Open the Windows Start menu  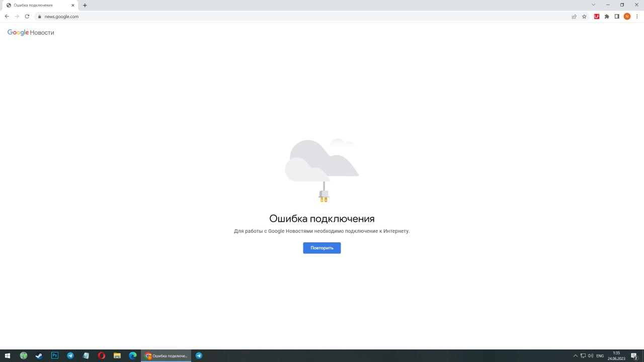tap(8, 356)
